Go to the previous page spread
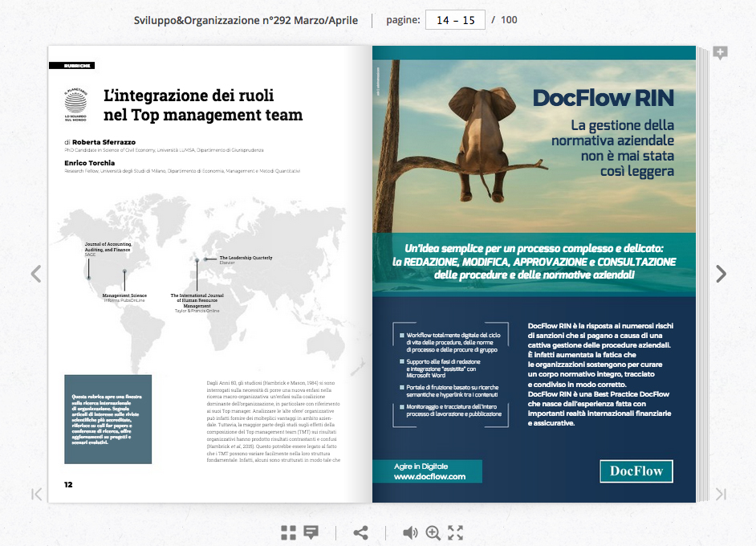Image resolution: width=756 pixels, height=546 pixels. [x=36, y=274]
